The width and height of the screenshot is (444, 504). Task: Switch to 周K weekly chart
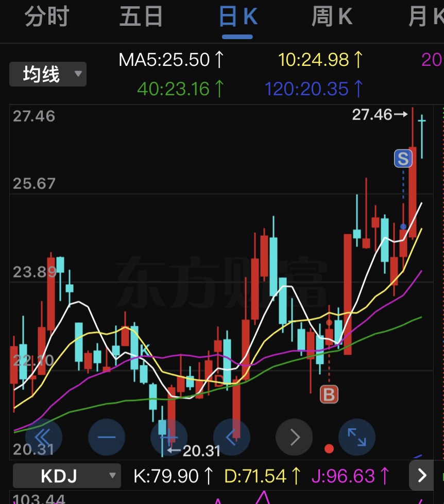click(x=332, y=16)
